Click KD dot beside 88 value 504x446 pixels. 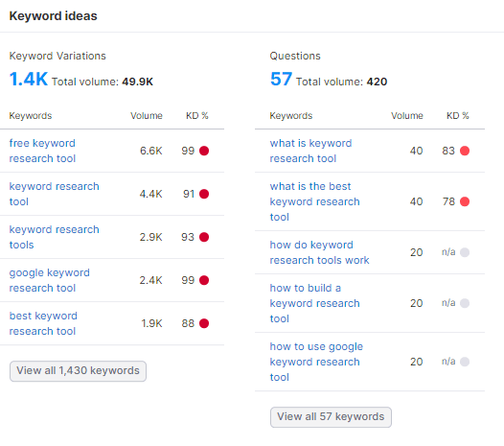tap(204, 323)
